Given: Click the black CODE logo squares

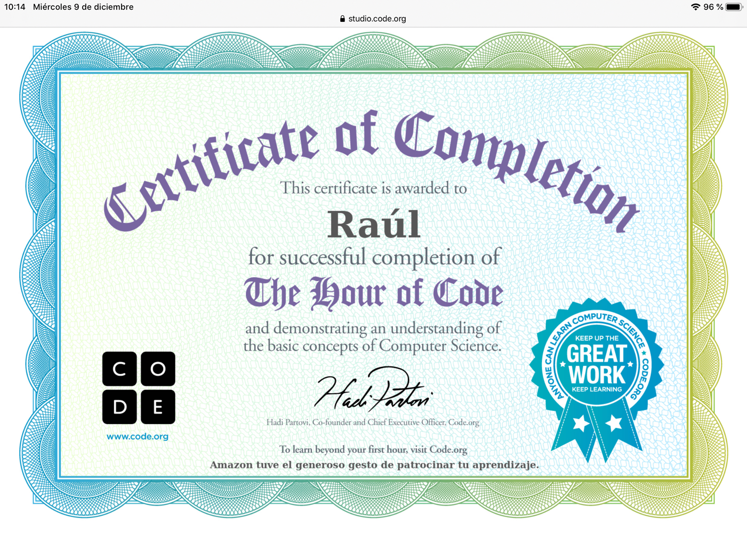Looking at the screenshot, I should [x=138, y=388].
